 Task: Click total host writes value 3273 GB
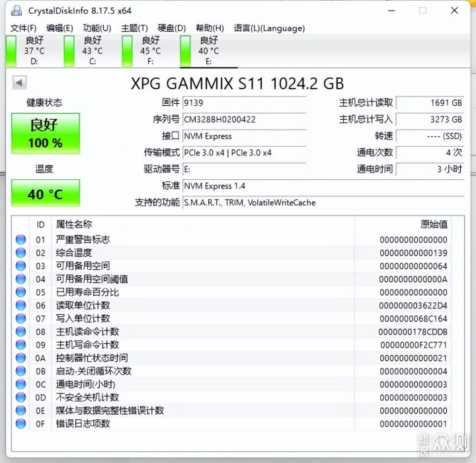pyautogui.click(x=430, y=120)
